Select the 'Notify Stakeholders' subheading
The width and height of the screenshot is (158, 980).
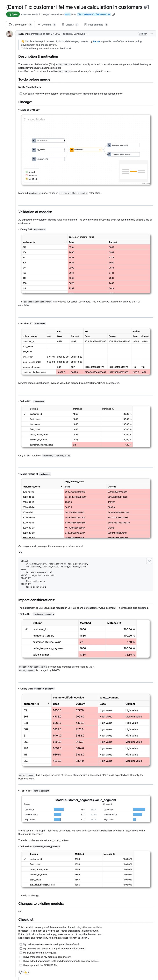coord(30,87)
